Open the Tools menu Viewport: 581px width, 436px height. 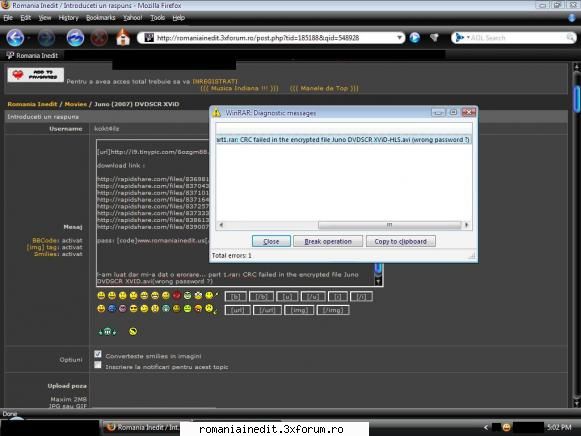click(x=157, y=18)
